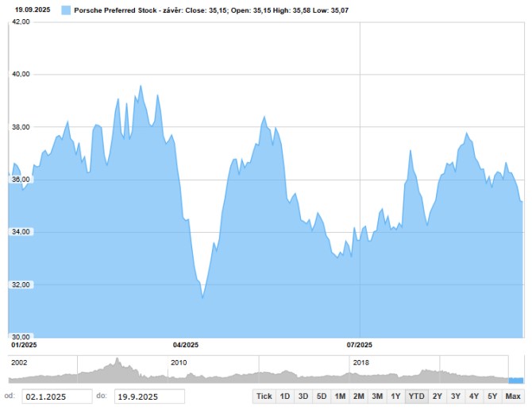This screenshot has height=418, width=532.
Task: Click the 2002 label in overview chart
Action: click(19, 362)
